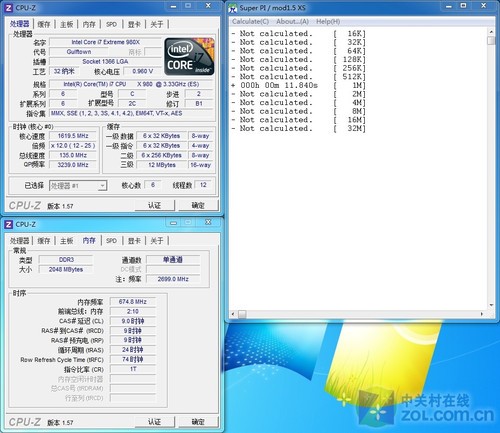Screen dimensions: 500x433
Task: Click the instruction set line starting MMX, SSE
Action: 131,113
